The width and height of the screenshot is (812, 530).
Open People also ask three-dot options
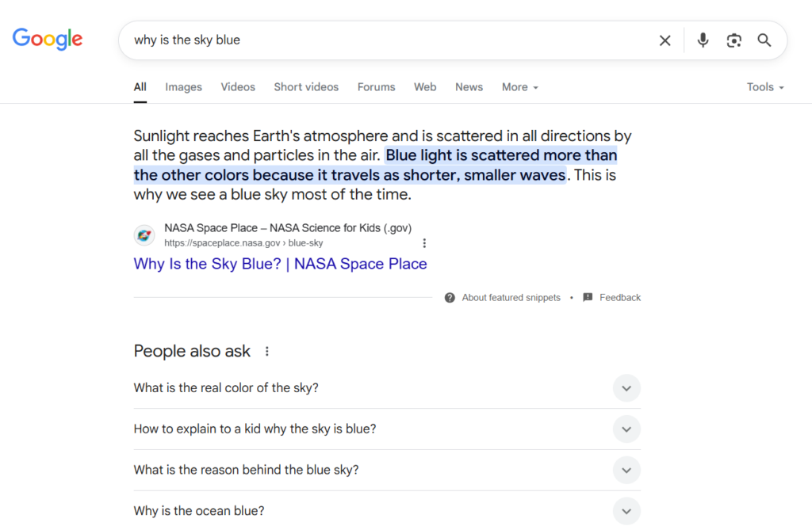click(266, 351)
